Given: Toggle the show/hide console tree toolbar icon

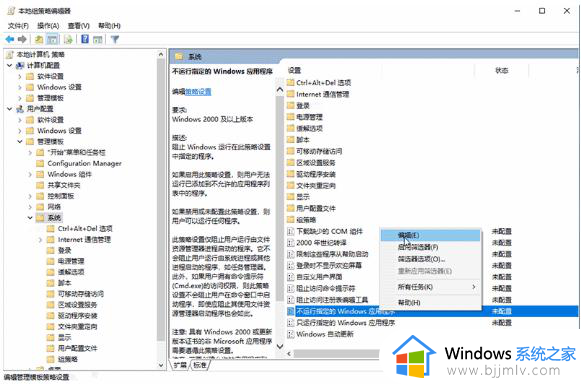Looking at the screenshot, I should tap(52, 39).
